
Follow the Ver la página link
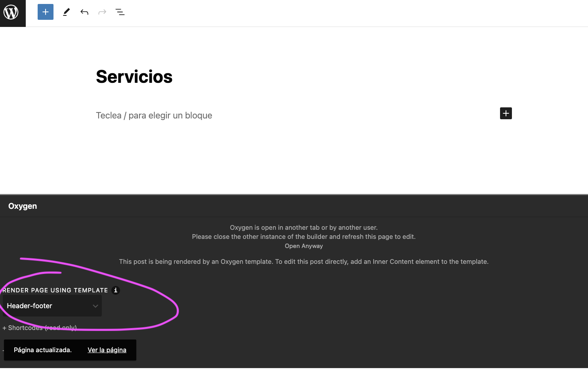(107, 350)
